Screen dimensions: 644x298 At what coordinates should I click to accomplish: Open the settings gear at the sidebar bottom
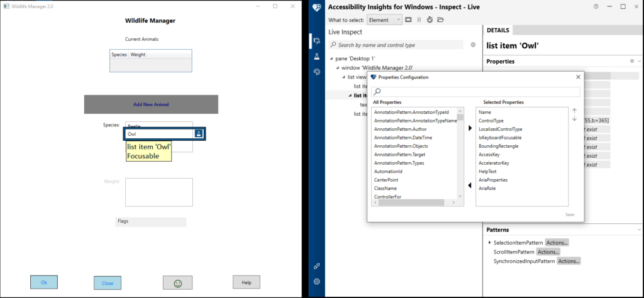click(x=317, y=282)
